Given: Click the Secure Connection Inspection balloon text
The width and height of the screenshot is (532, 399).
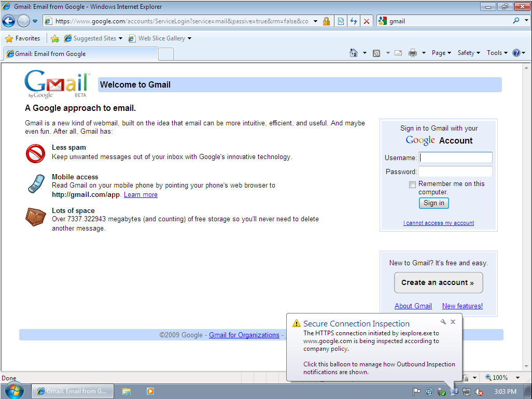Looking at the screenshot, I should (380, 352).
